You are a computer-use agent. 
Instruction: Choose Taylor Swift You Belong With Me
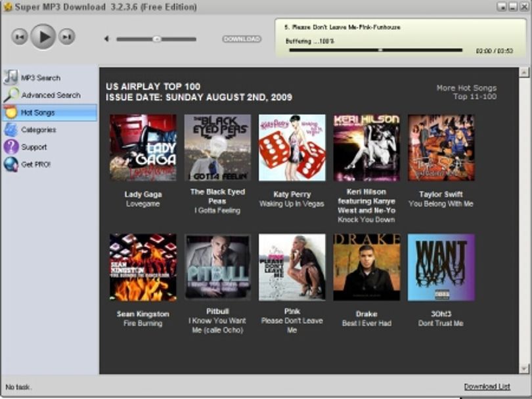click(x=441, y=148)
